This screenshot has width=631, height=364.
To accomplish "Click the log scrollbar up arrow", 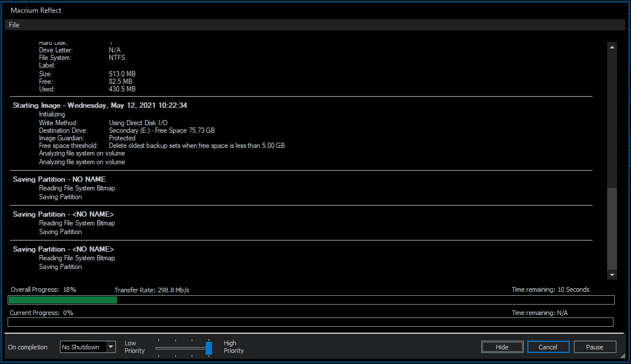I will (x=612, y=47).
